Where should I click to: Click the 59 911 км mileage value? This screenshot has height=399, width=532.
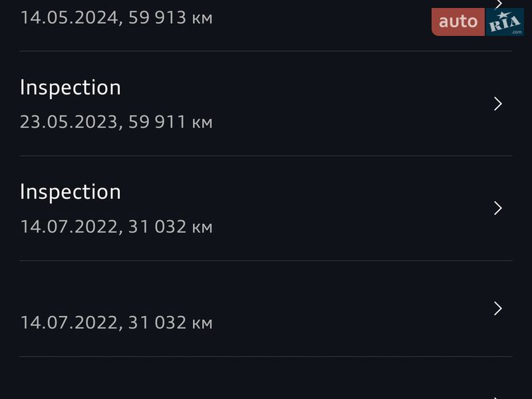pyautogui.click(x=169, y=122)
